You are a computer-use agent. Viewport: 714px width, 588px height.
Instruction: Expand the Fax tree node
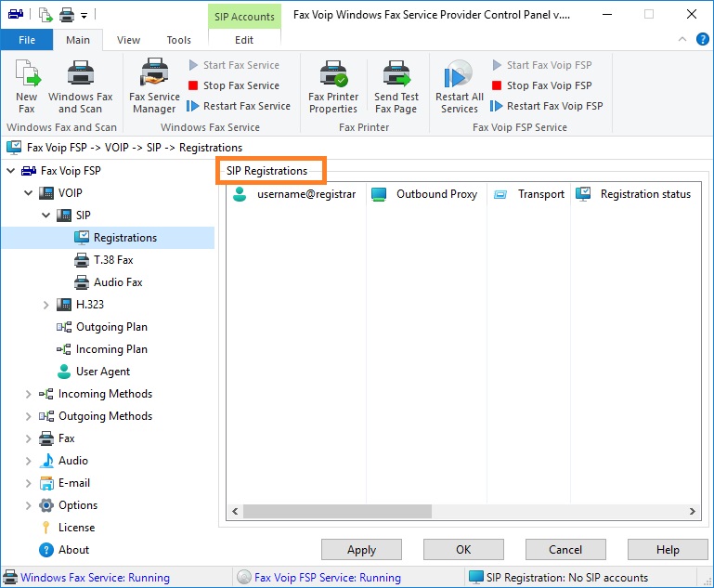pos(28,438)
